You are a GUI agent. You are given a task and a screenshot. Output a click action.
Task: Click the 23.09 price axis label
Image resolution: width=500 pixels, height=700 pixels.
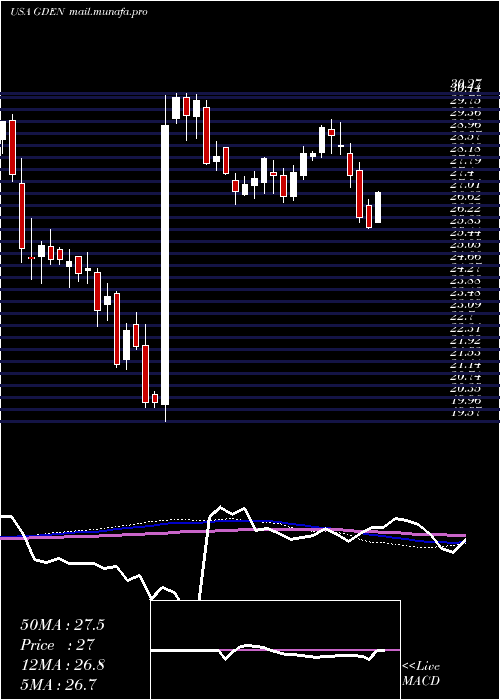(466, 305)
